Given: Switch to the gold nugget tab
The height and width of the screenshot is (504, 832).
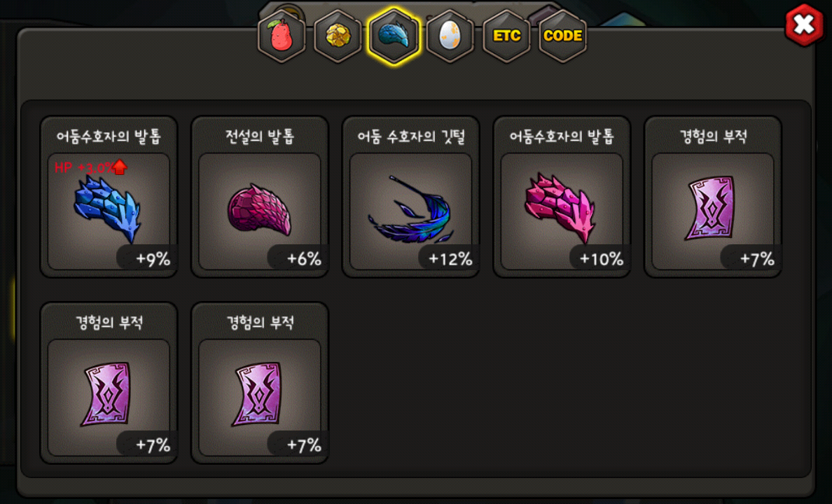Looking at the screenshot, I should [x=338, y=36].
